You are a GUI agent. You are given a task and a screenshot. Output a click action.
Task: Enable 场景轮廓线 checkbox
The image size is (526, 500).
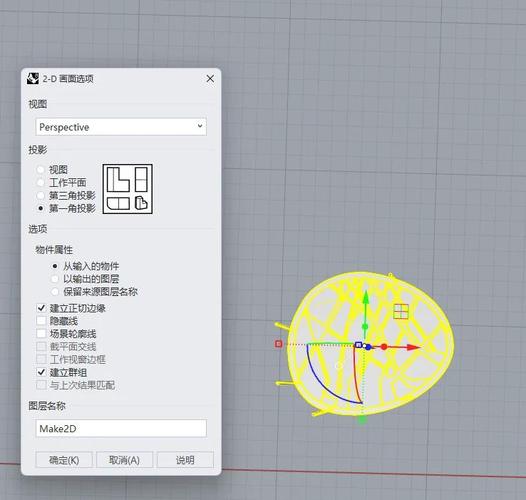[41, 334]
